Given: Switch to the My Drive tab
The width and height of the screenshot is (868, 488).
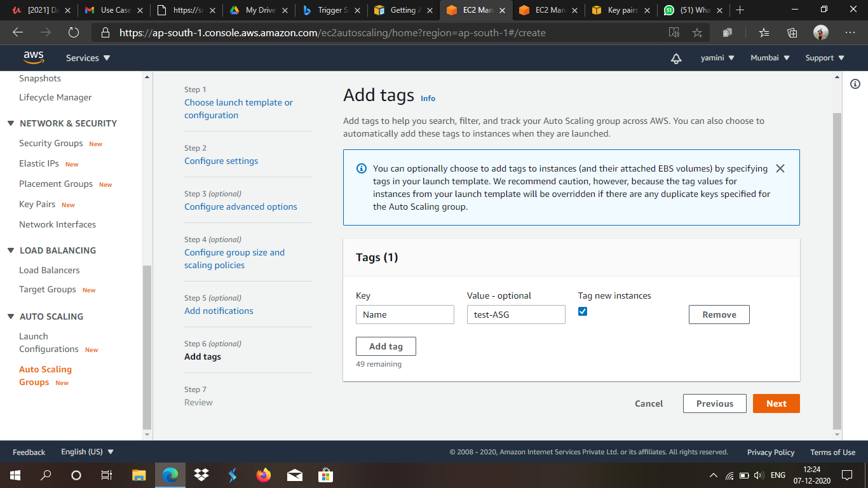Looking at the screenshot, I should coord(260,10).
